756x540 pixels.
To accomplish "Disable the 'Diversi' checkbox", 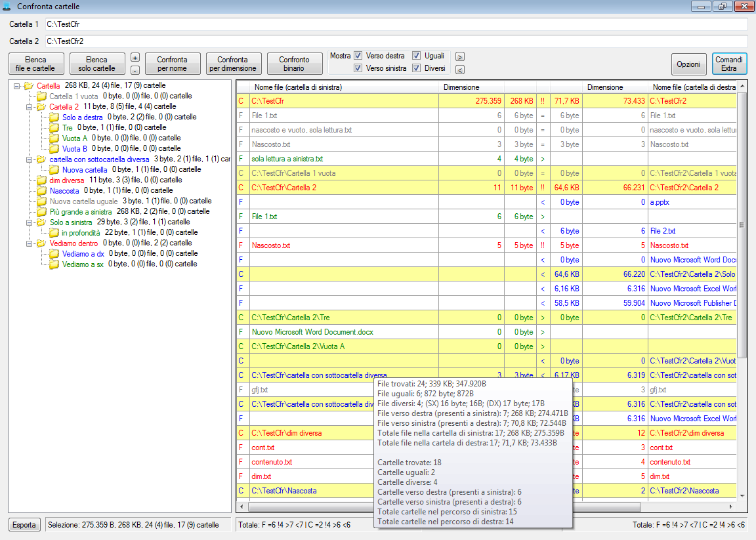I will tap(417, 68).
